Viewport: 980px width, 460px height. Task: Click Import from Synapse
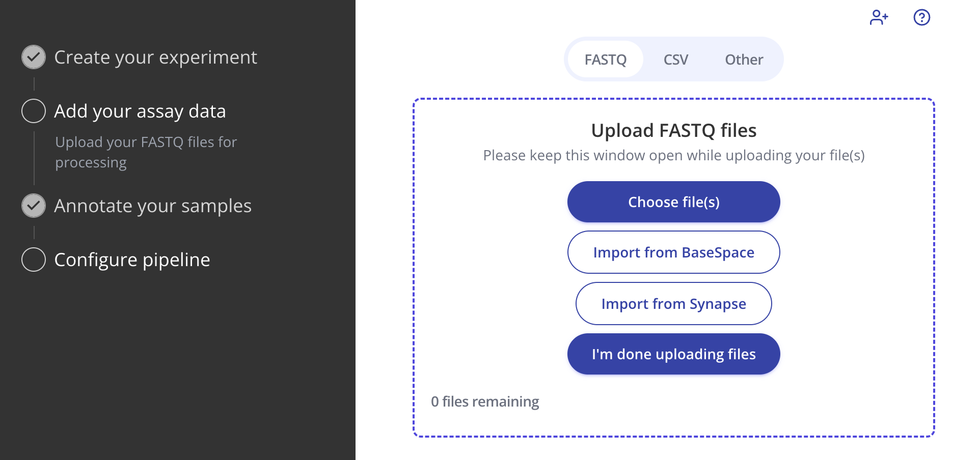click(x=673, y=304)
